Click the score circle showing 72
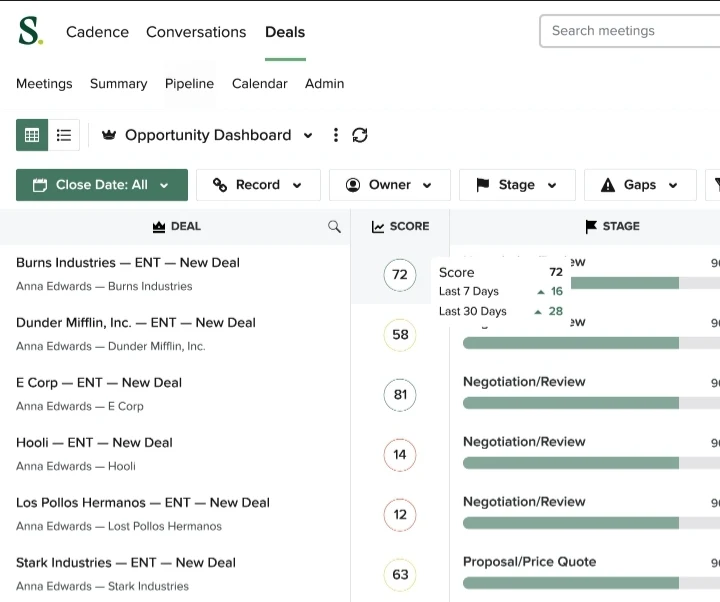720x602 pixels. [x=400, y=275]
